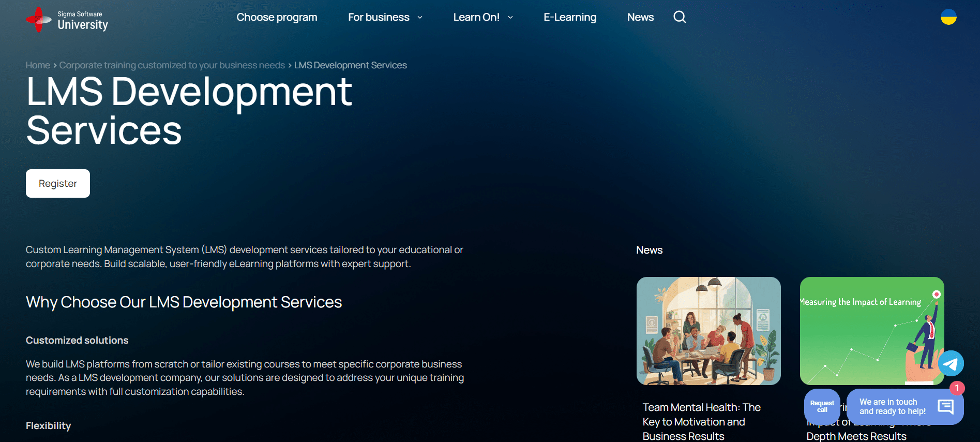Click the Ukraine flag language icon
980x442 pixels.
pyautogui.click(x=948, y=17)
